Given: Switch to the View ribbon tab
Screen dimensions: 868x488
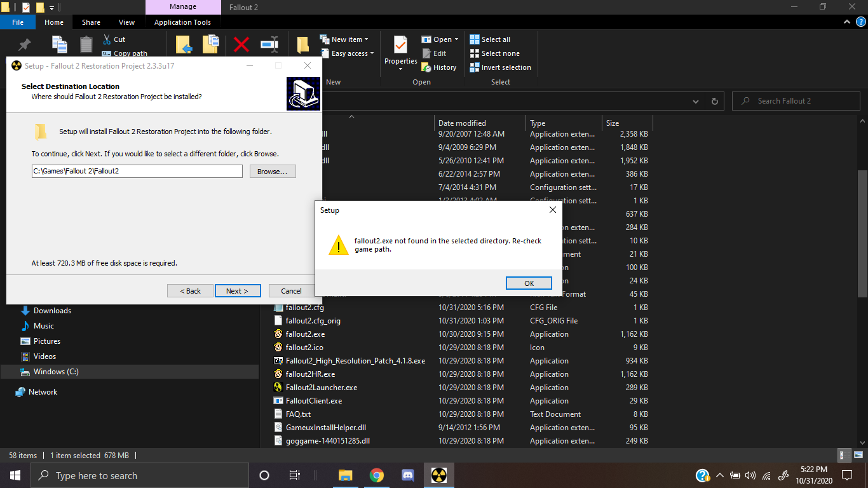Looking at the screenshot, I should 127,22.
